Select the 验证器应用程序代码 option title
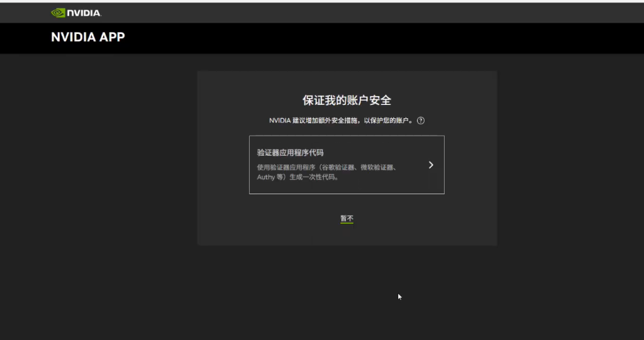Screen dimensions: 644x340 290,153
